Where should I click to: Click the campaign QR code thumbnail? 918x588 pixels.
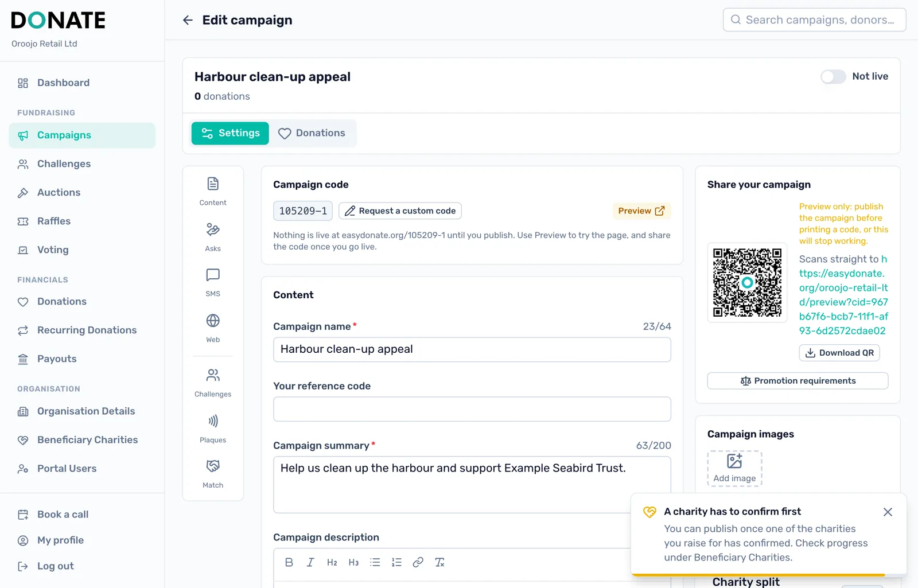coord(747,282)
